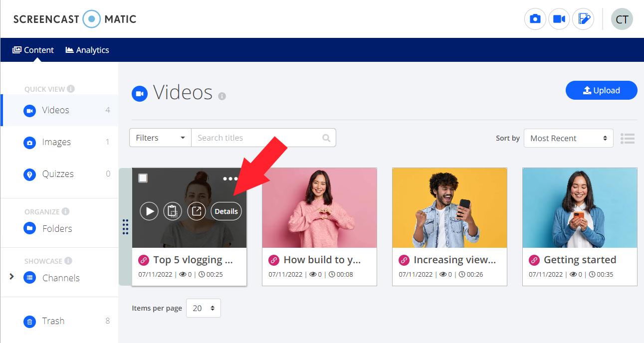Tick the select checkbox on the Top 5 vlogging video
This screenshot has width=644, height=343.
coord(143,178)
